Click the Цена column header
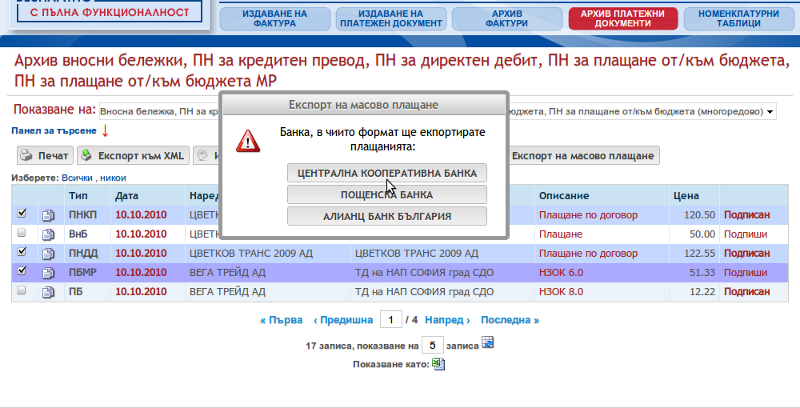This screenshot has width=800, height=408. [x=686, y=196]
